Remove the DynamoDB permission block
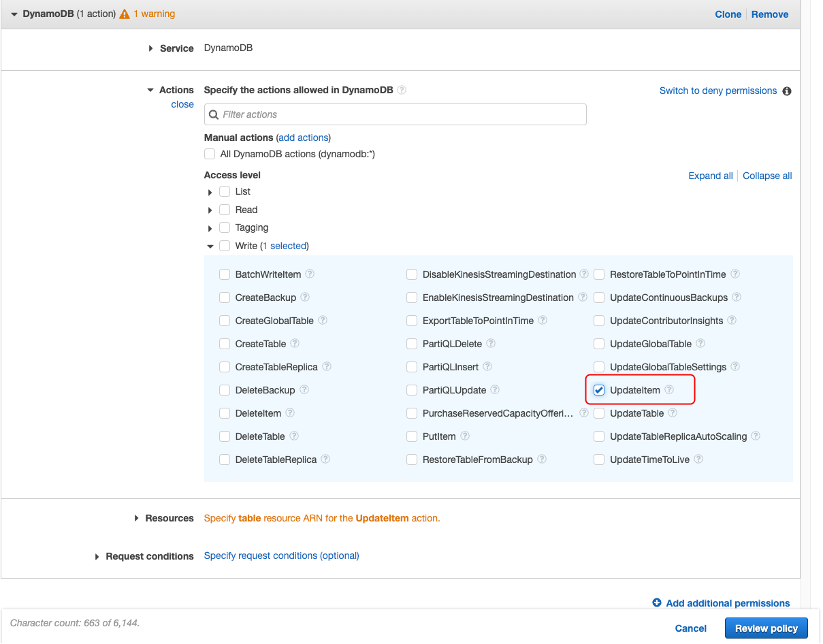 [x=770, y=14]
